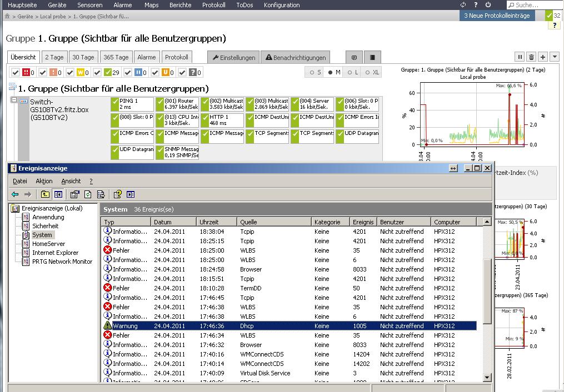The image size is (564, 392).
Task: Select the Warnung Dhcp event row
Action: click(290, 326)
